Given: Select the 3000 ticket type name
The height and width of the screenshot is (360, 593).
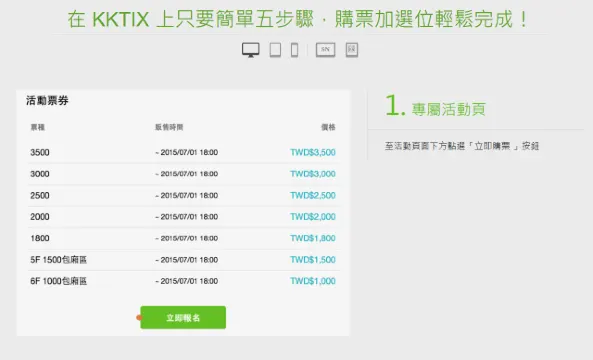Looking at the screenshot, I should pos(40,174).
